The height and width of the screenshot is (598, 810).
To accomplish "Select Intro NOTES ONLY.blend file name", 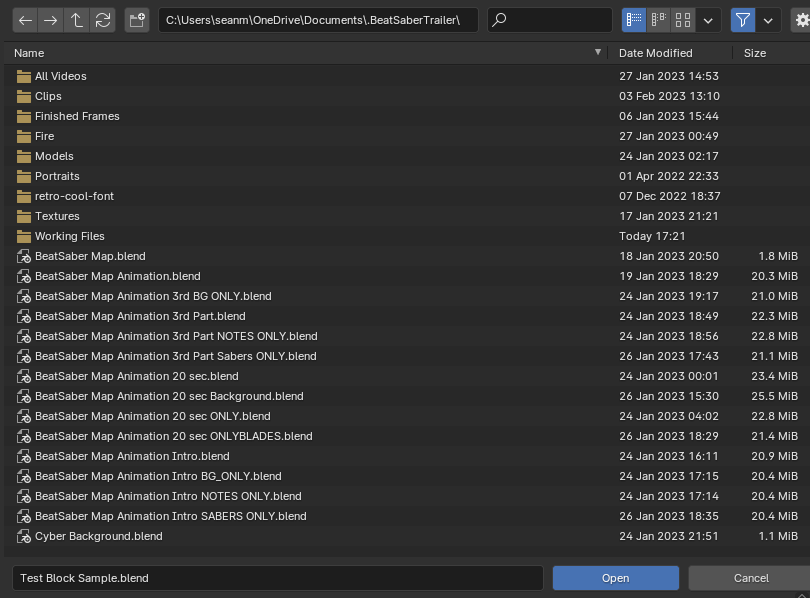I will coord(168,496).
